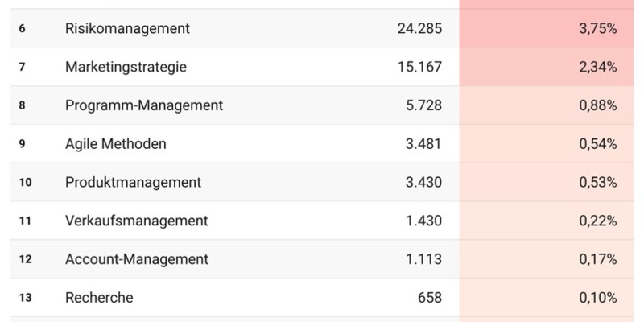Select the 0,22% percentage cell
Viewport: 644px width, 322px height.
point(597,221)
